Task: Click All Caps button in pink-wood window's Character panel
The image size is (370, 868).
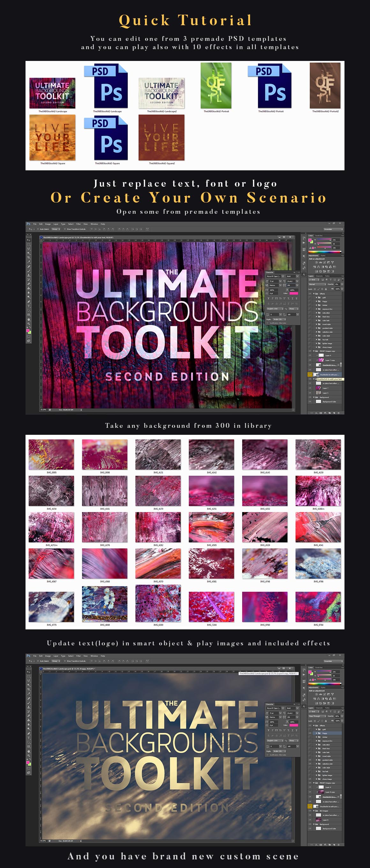Action: point(277,298)
